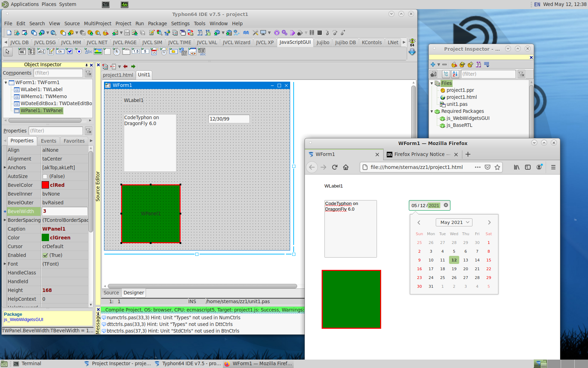Click the Firefox reload button
588x368 pixels.
pyautogui.click(x=335, y=167)
